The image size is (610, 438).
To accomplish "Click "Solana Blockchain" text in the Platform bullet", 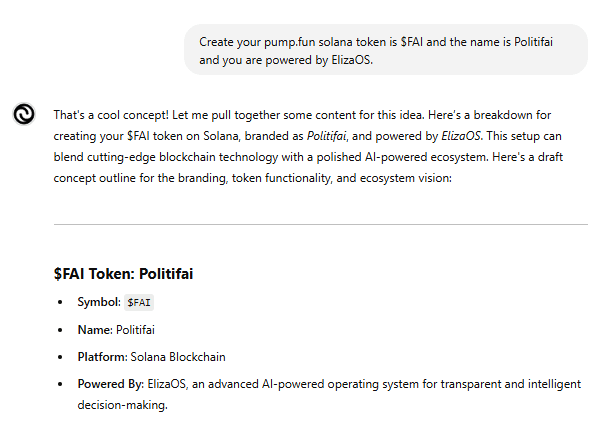I will [x=178, y=357].
